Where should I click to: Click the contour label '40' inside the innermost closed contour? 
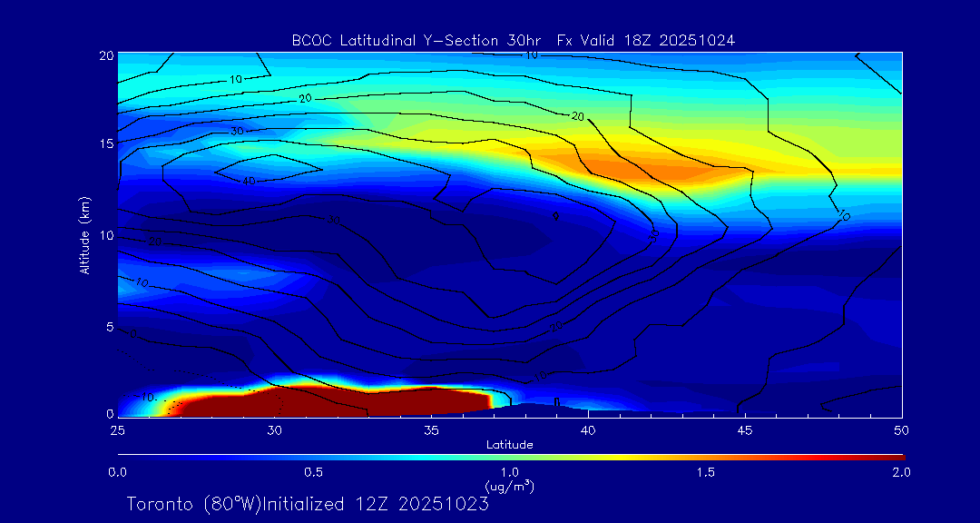pyautogui.click(x=250, y=181)
